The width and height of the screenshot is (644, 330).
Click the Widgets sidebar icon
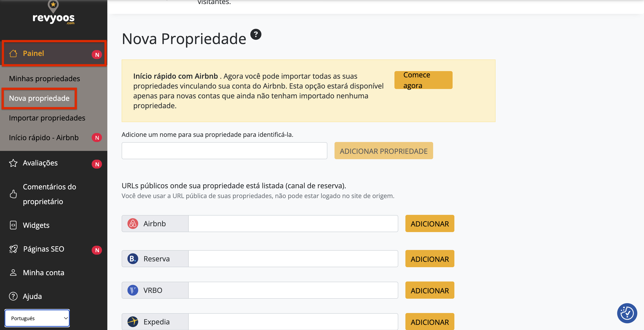point(13,225)
